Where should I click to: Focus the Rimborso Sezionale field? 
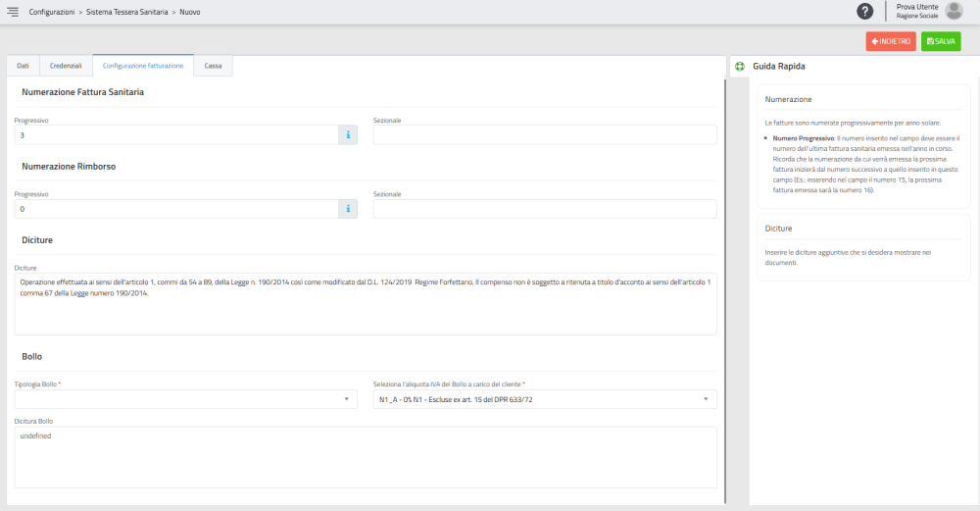[x=544, y=209]
